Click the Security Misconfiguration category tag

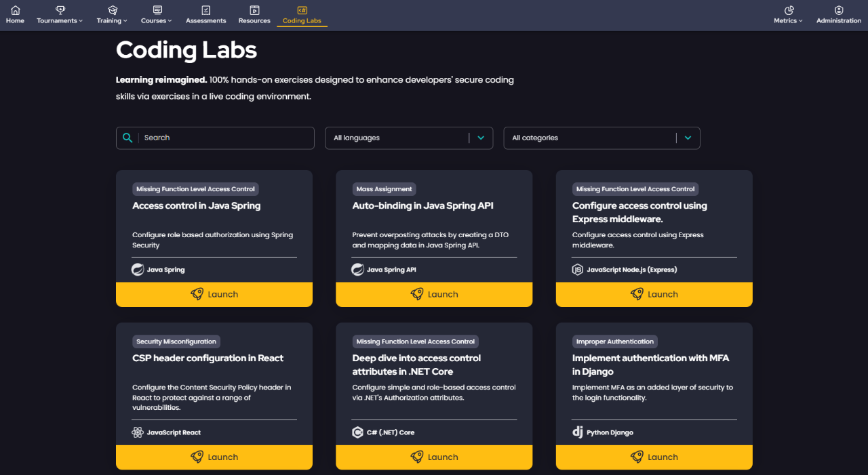click(x=176, y=342)
